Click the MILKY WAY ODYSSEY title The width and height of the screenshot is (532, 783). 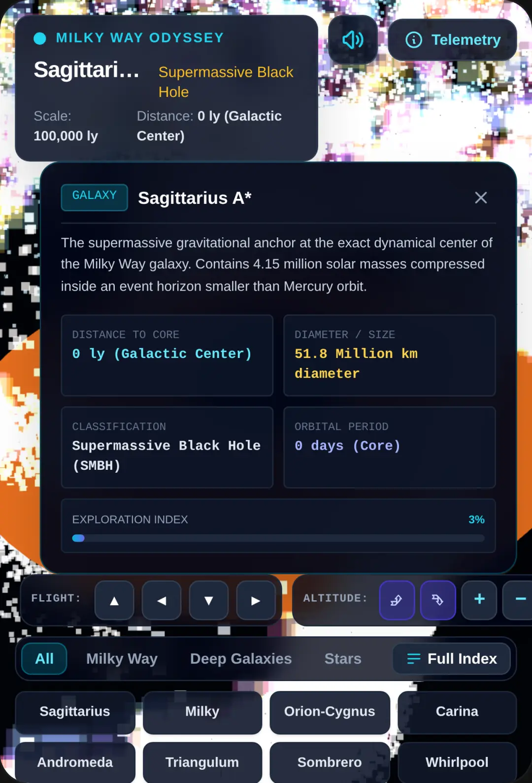(140, 38)
